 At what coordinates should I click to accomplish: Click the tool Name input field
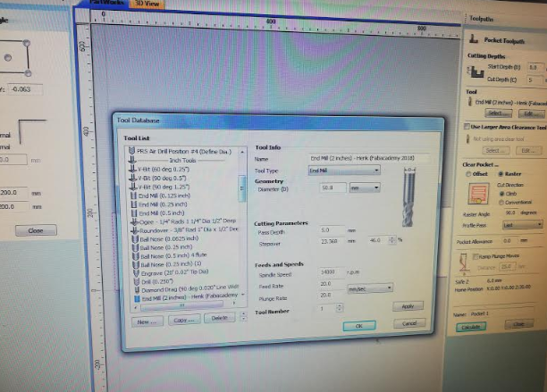coord(368,158)
